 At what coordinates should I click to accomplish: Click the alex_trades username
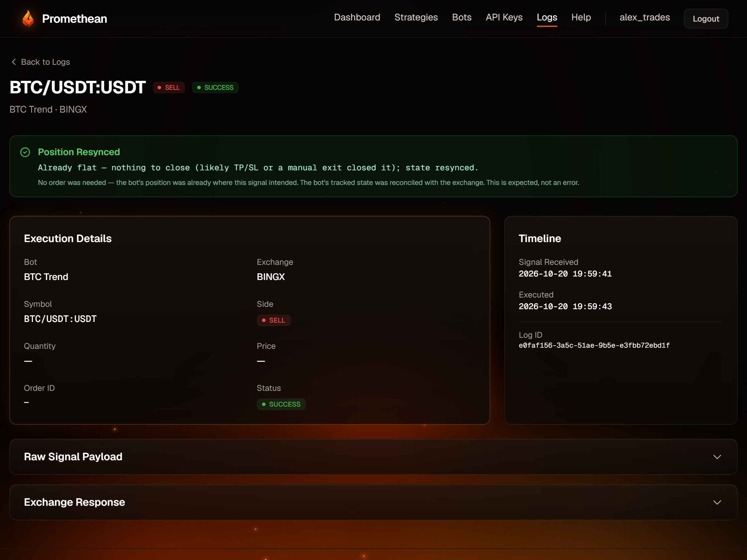tap(644, 17)
